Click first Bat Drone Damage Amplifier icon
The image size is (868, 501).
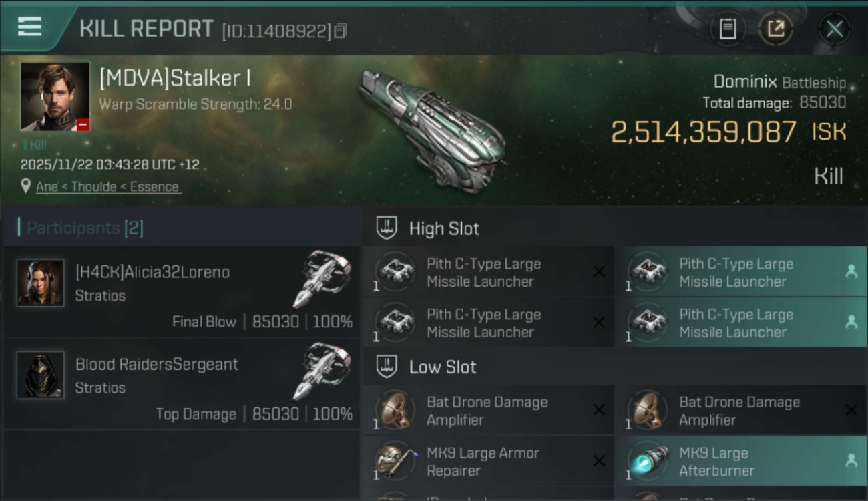[x=395, y=410]
